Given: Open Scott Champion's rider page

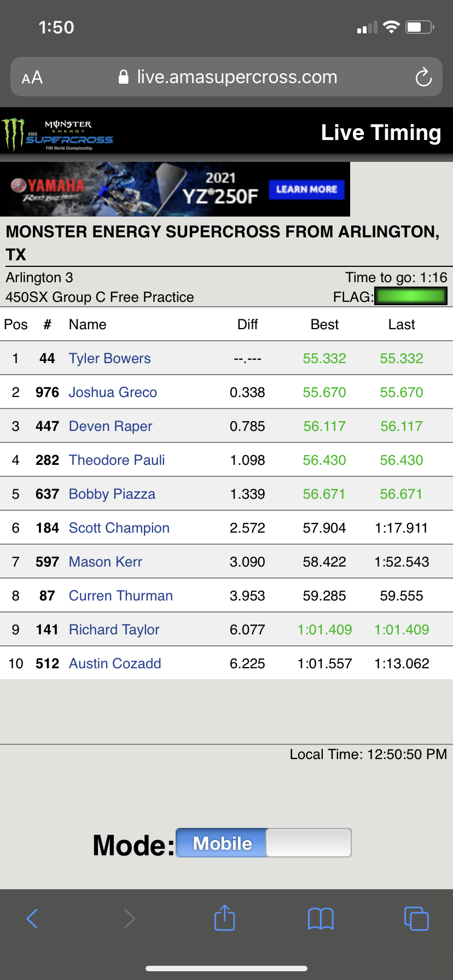Looking at the screenshot, I should (x=119, y=527).
